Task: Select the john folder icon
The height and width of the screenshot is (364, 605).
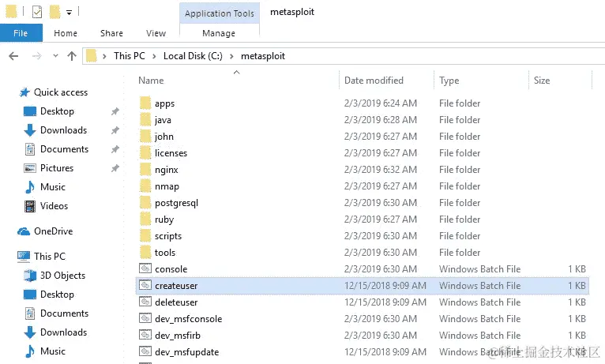Action: [145, 136]
